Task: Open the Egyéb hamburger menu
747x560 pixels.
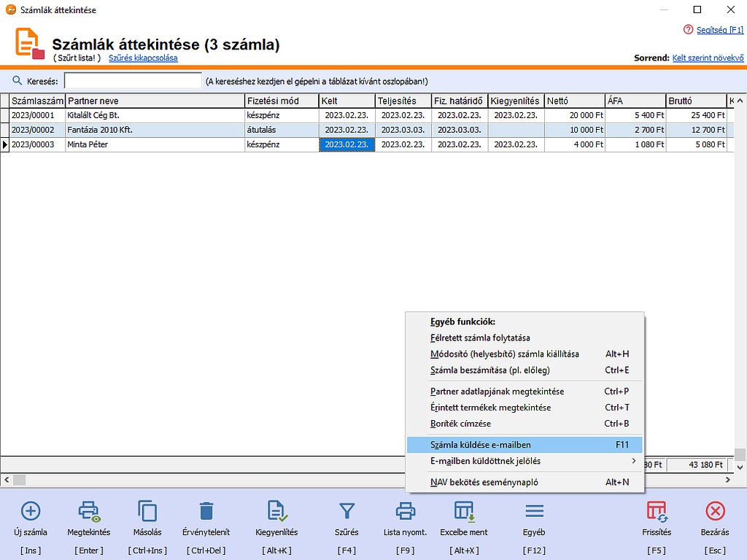Action: [x=534, y=511]
